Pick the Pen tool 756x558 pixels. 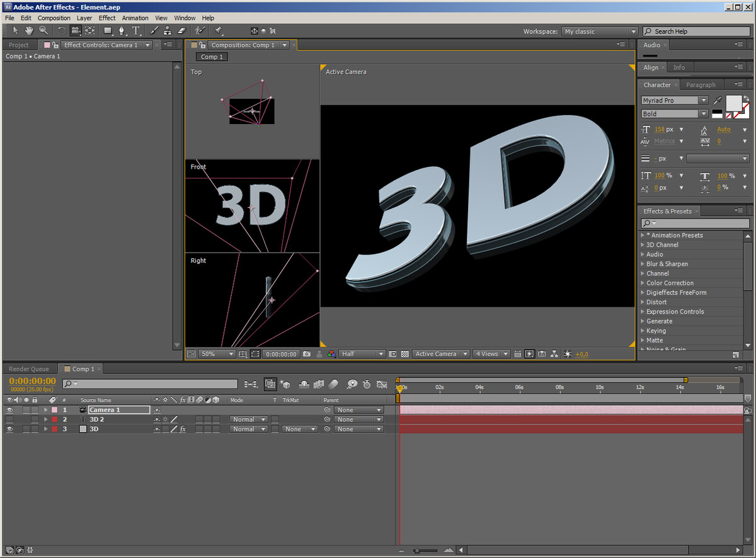[122, 31]
